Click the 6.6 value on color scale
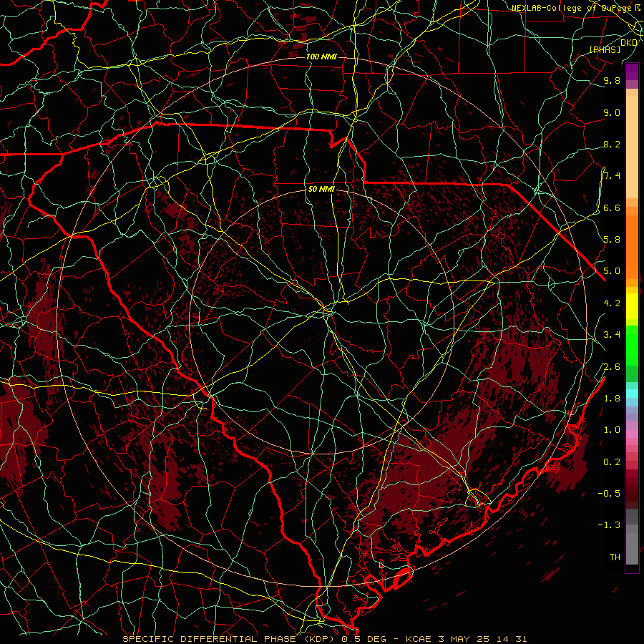This screenshot has width=644, height=644. tap(612, 208)
